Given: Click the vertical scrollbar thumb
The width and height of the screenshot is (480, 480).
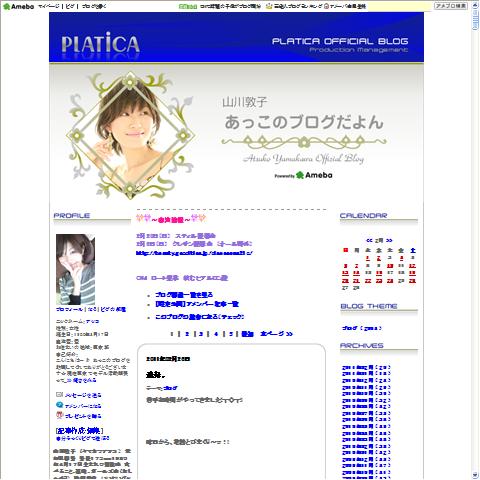Looking at the screenshot, I should [x=475, y=20].
